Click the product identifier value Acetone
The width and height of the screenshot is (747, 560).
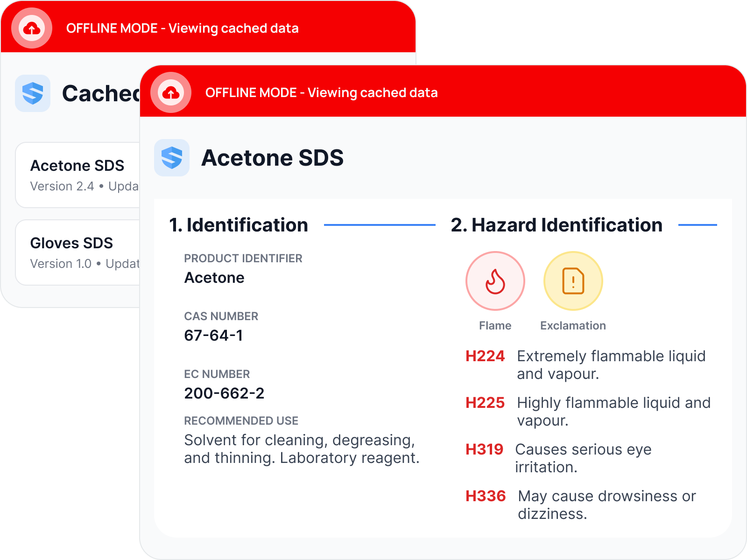[x=214, y=278]
